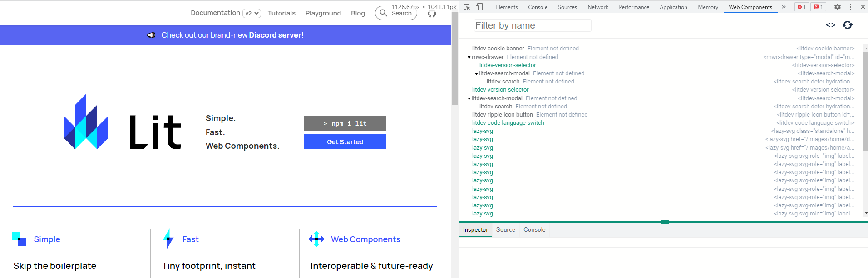Screen dimensions: 868x278
Task: Collapse the mwc-drawer tree node
Action: click(469, 57)
